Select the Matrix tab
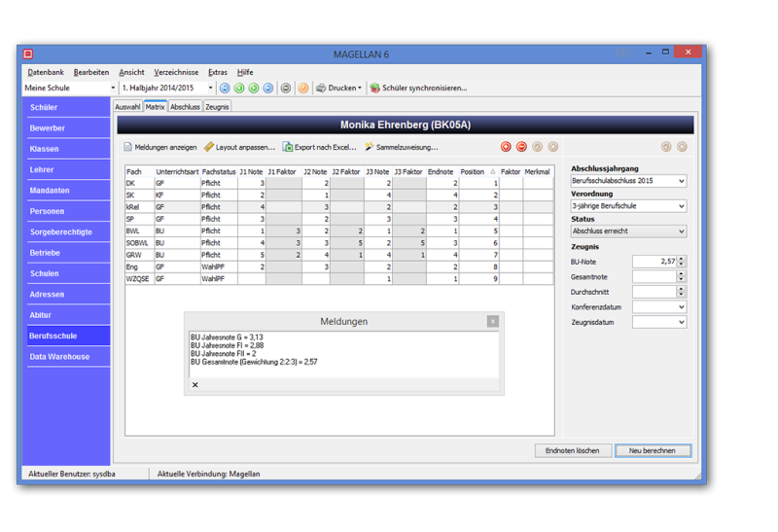The width and height of the screenshot is (778, 532). [156, 107]
